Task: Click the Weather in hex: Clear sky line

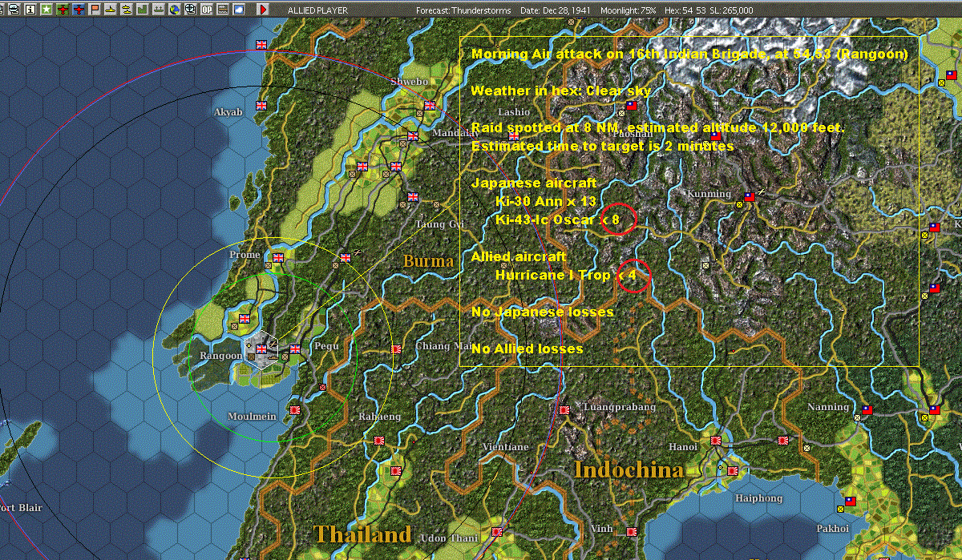Action: click(x=561, y=91)
